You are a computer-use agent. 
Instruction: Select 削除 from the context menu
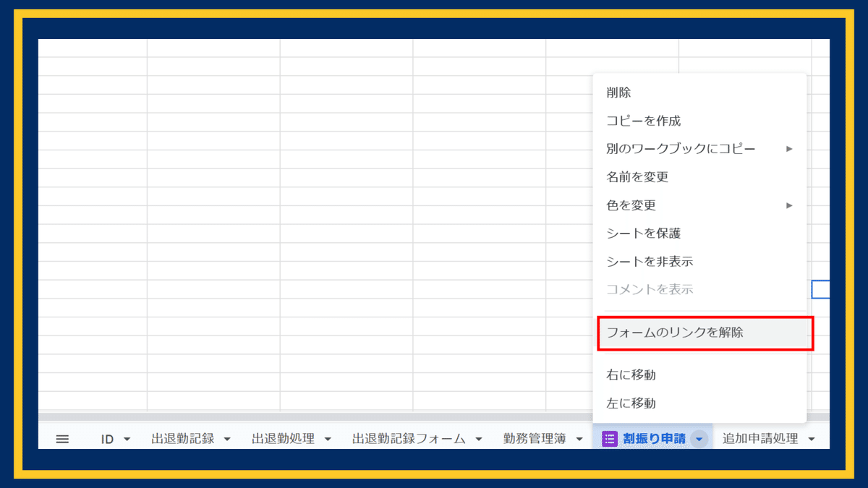tap(699, 93)
